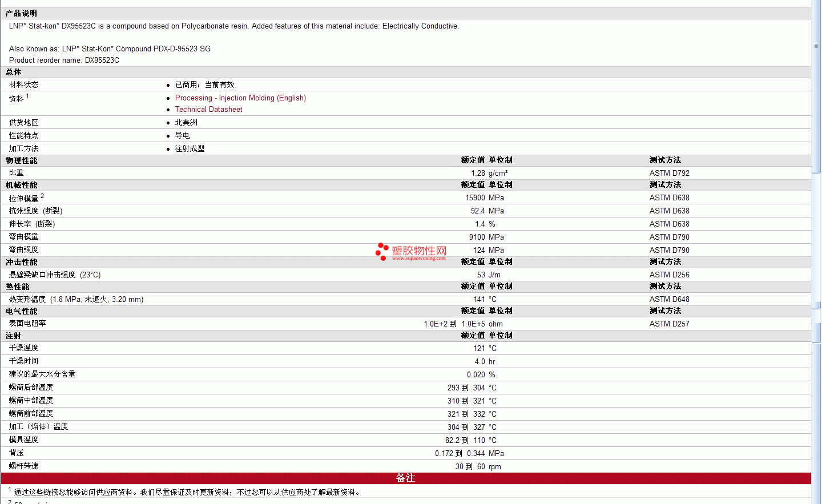
Task: Click the 加工方法 row label
Action: pos(24,149)
